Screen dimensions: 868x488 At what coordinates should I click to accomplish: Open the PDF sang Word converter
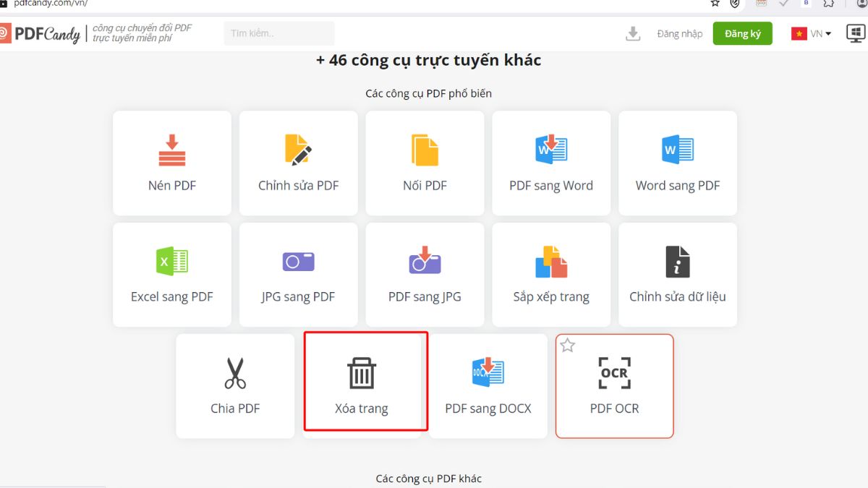click(x=551, y=163)
